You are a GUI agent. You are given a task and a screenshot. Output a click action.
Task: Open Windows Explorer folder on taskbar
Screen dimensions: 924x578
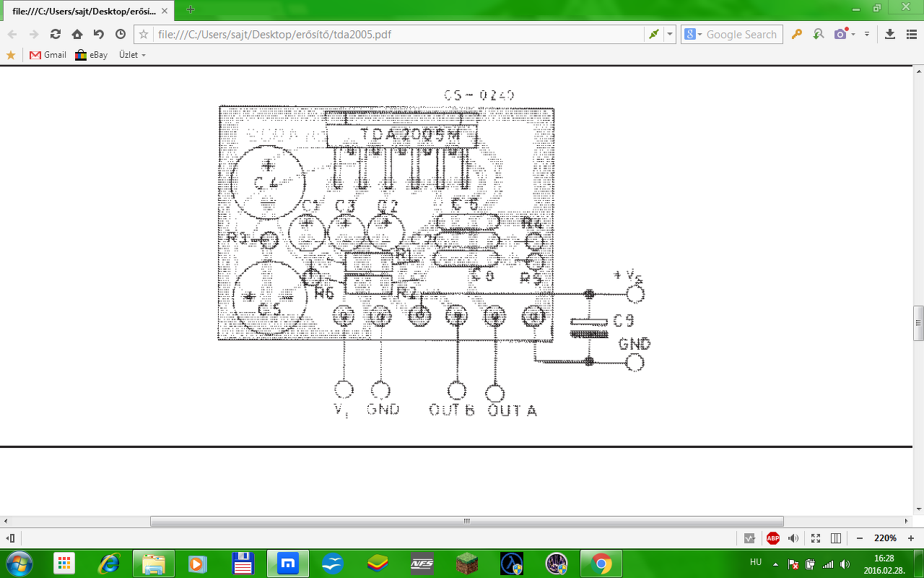click(154, 564)
